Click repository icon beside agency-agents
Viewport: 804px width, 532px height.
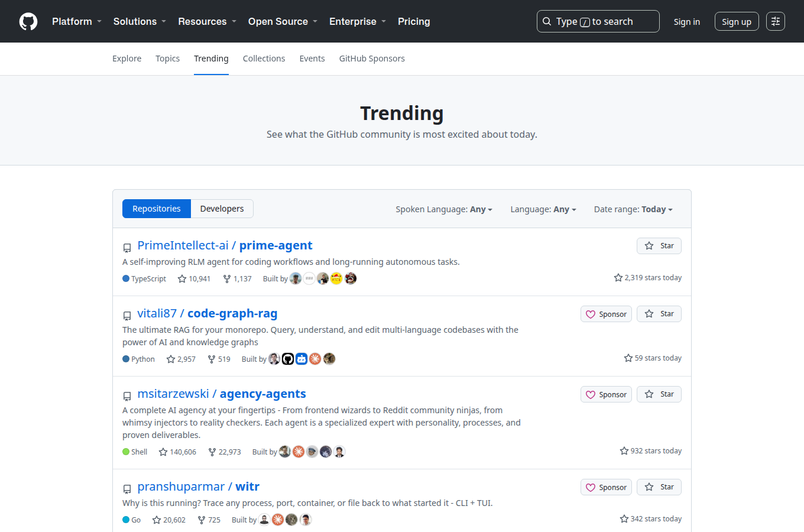[127, 396]
